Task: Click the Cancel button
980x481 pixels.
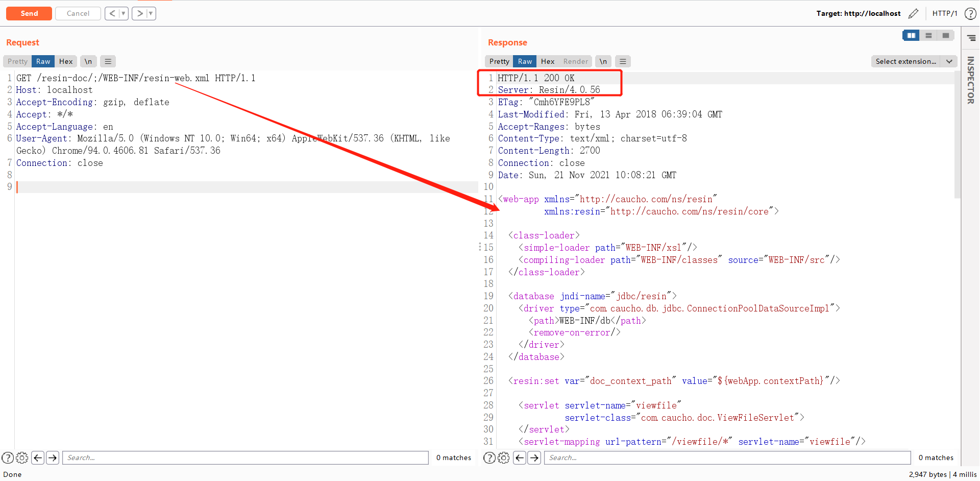Action: (x=78, y=13)
